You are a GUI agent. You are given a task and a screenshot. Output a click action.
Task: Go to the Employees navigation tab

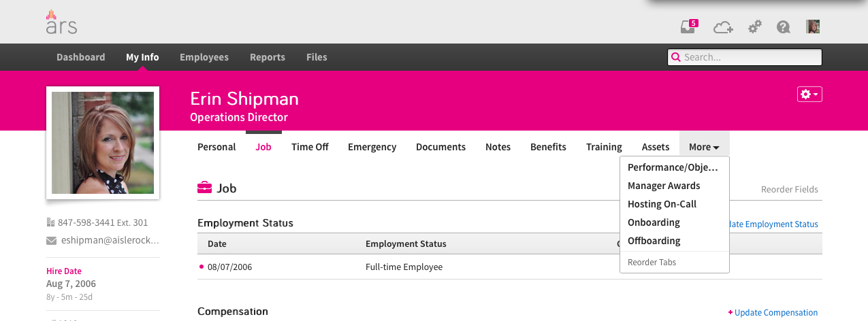coord(204,57)
